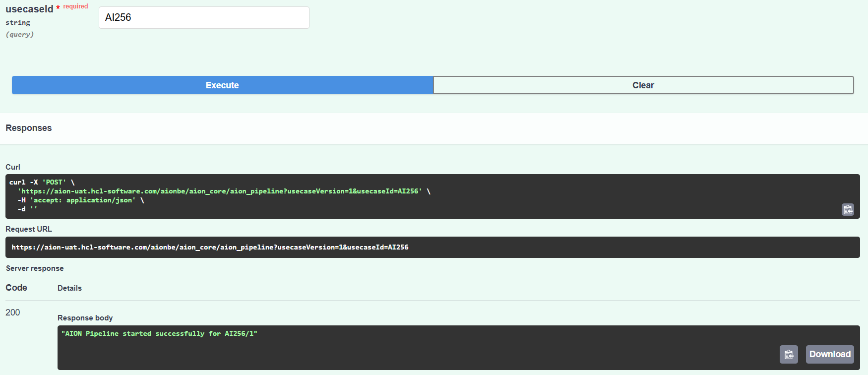868x375 pixels.
Task: Click the Execute button
Action: 222,85
